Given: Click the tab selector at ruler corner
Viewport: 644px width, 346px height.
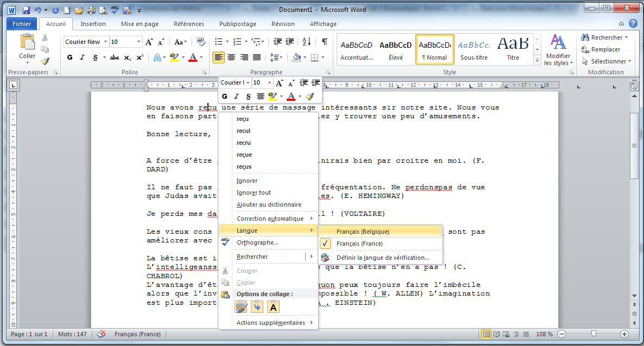Looking at the screenshot, I should point(14,85).
